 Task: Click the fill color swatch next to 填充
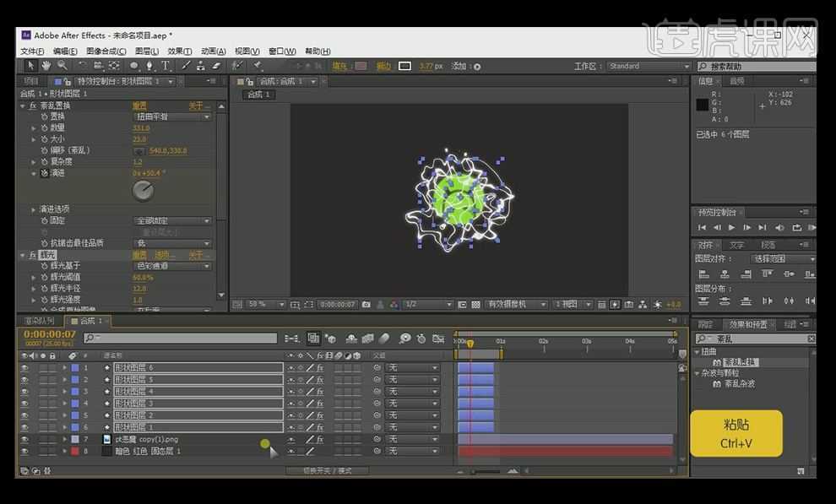(x=361, y=66)
